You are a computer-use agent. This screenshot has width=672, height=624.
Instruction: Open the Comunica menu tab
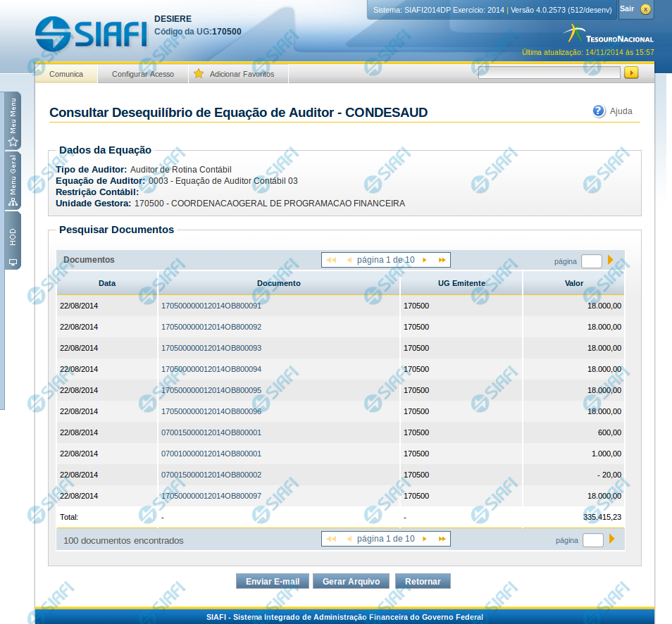click(66, 74)
